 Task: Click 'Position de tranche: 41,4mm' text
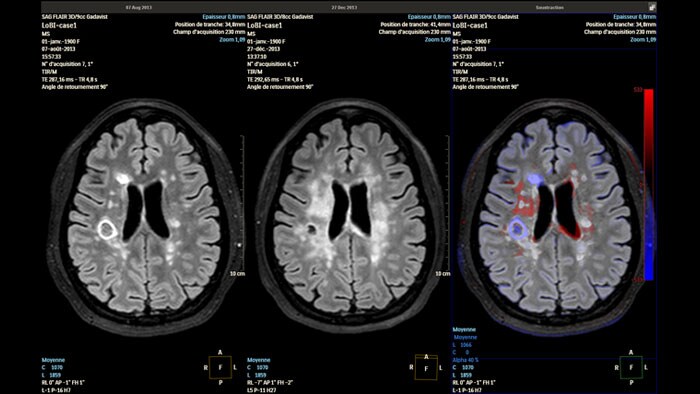[x=415, y=25]
